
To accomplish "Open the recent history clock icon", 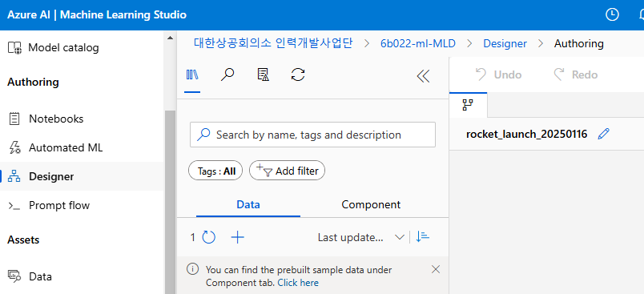I will pos(613,14).
